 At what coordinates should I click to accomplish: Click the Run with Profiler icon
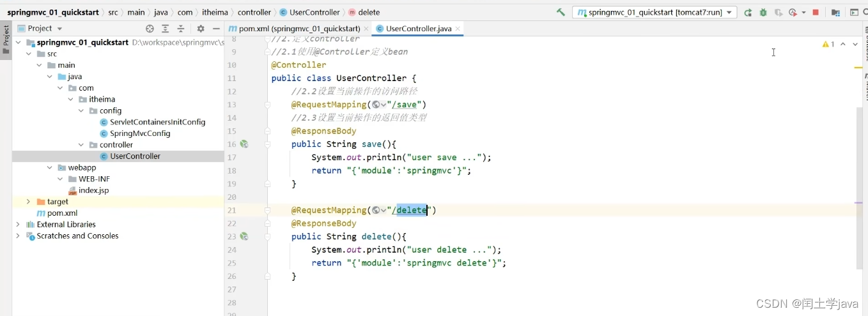pyautogui.click(x=793, y=12)
